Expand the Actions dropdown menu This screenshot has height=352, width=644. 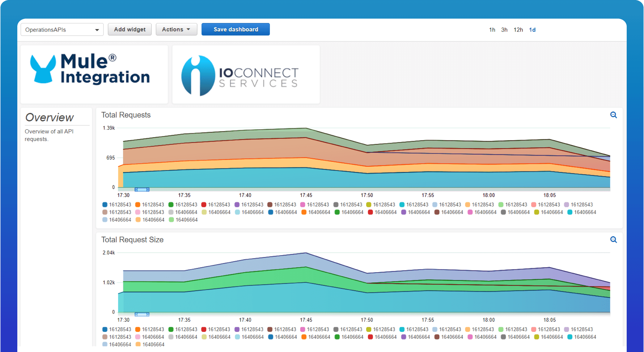tap(176, 29)
